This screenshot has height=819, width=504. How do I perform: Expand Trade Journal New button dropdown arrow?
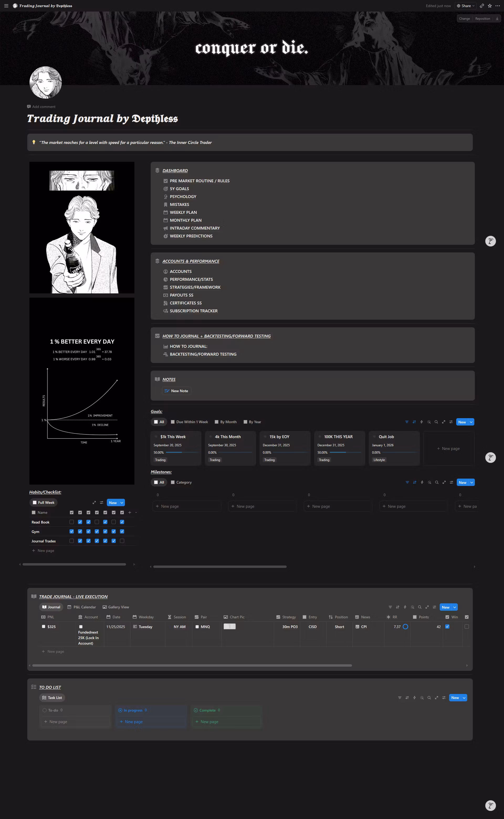(454, 607)
